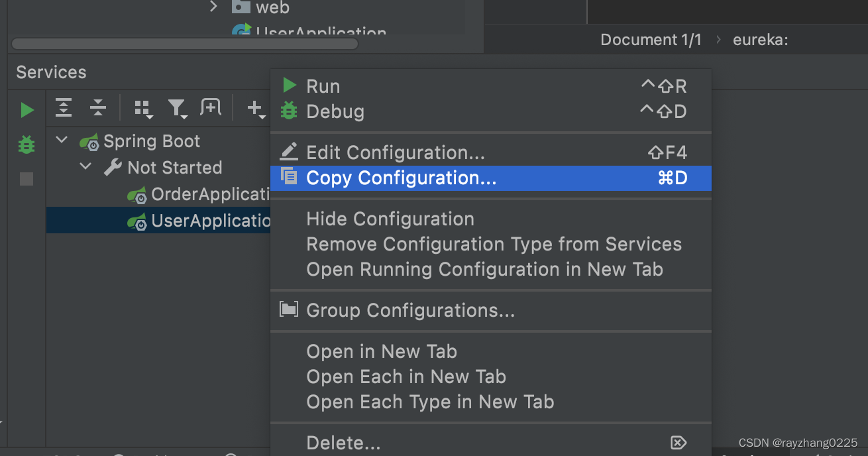Click the eureka: breadcrumb item
The height and width of the screenshot is (456, 868).
(761, 40)
